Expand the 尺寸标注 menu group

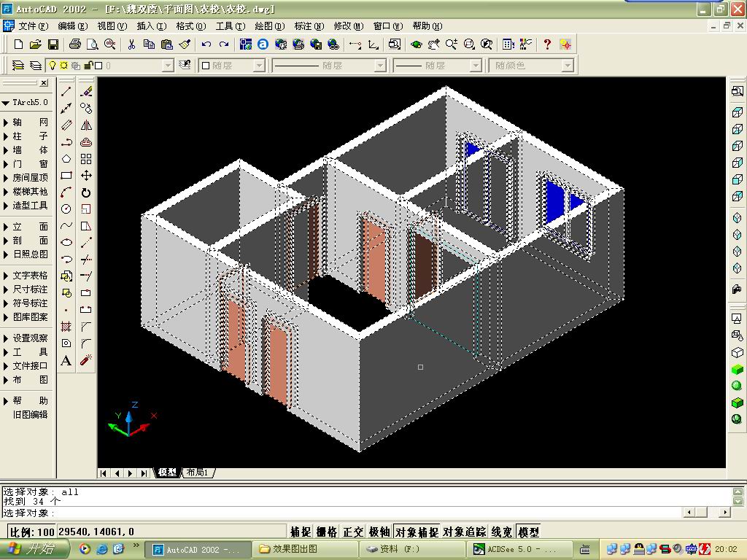[26, 289]
